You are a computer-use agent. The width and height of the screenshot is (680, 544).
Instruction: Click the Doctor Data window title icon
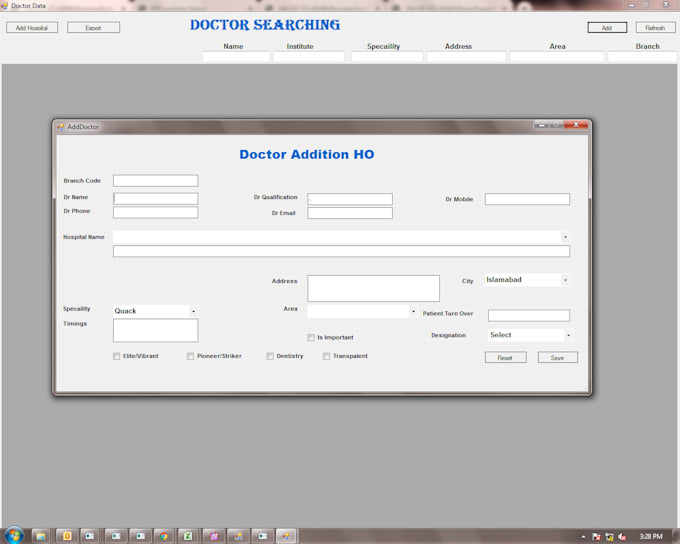pos(4,6)
